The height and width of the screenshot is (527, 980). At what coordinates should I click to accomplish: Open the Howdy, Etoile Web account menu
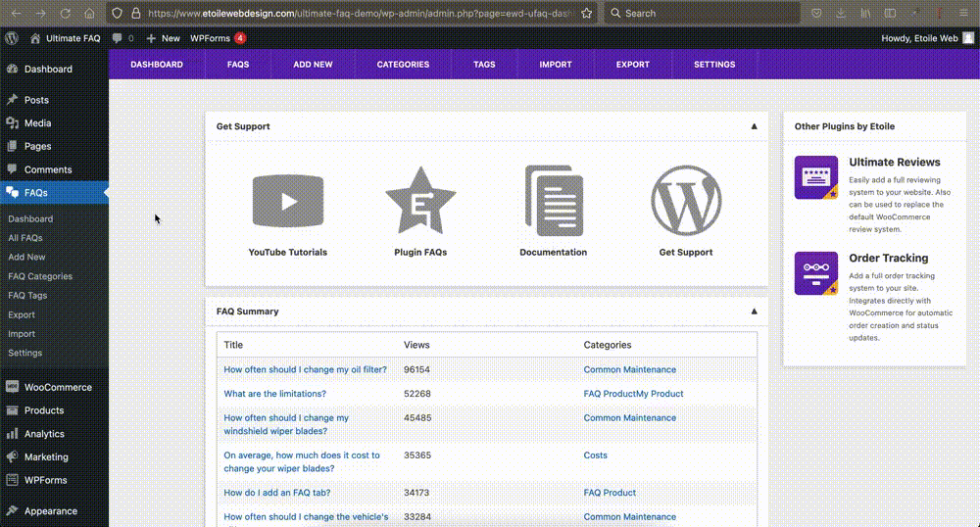point(927,38)
